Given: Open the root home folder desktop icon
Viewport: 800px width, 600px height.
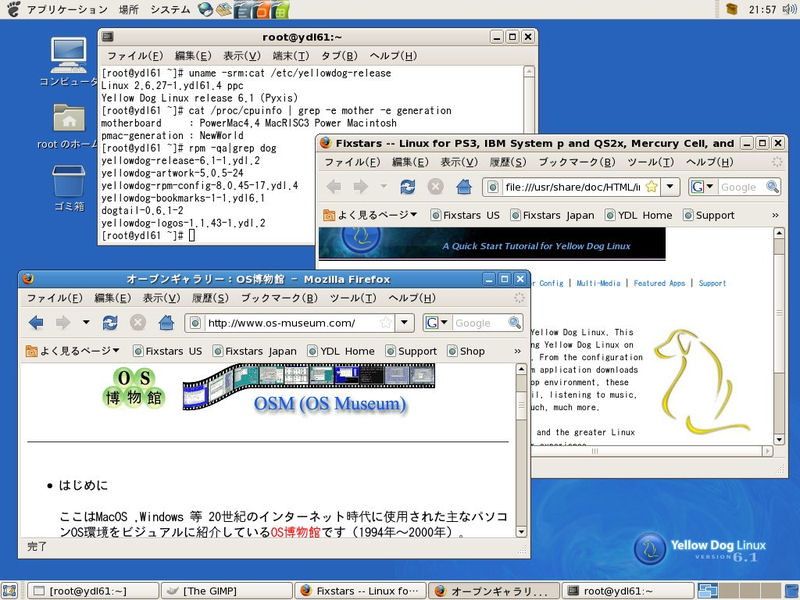Looking at the screenshot, I should pyautogui.click(x=69, y=117).
